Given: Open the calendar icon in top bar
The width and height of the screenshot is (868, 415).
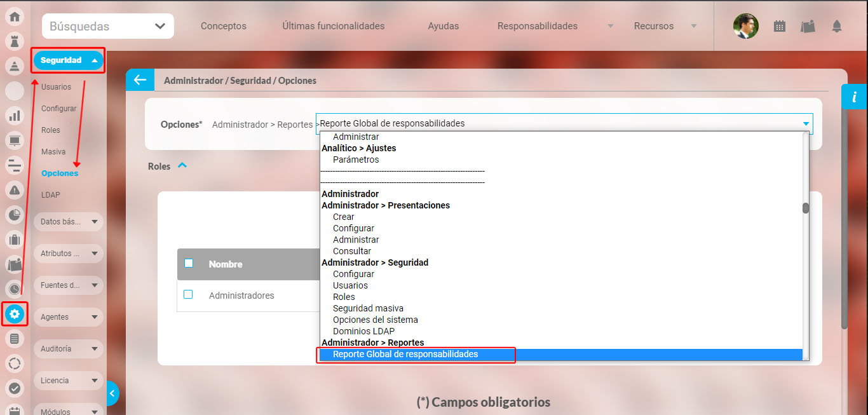Looking at the screenshot, I should click(779, 26).
